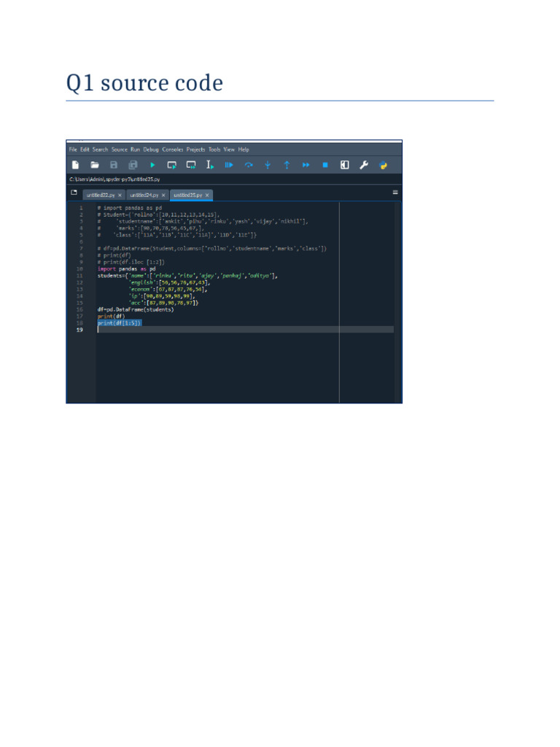Click Run selection or current line icon
This screenshot has height=747, width=560.
[x=210, y=165]
